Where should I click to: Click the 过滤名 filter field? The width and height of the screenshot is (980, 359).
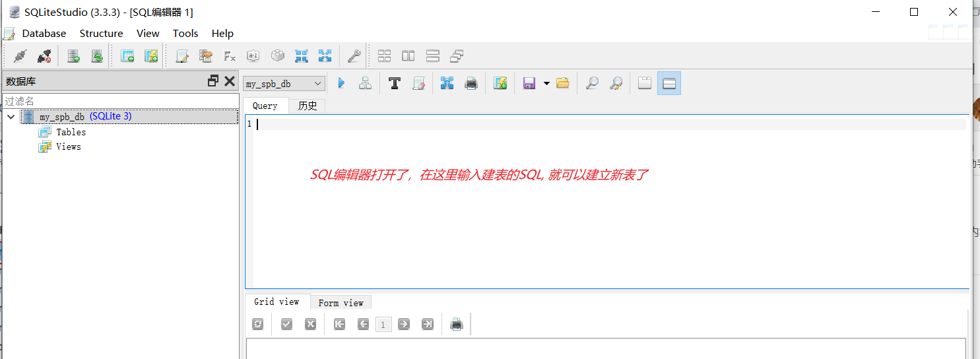[120, 101]
